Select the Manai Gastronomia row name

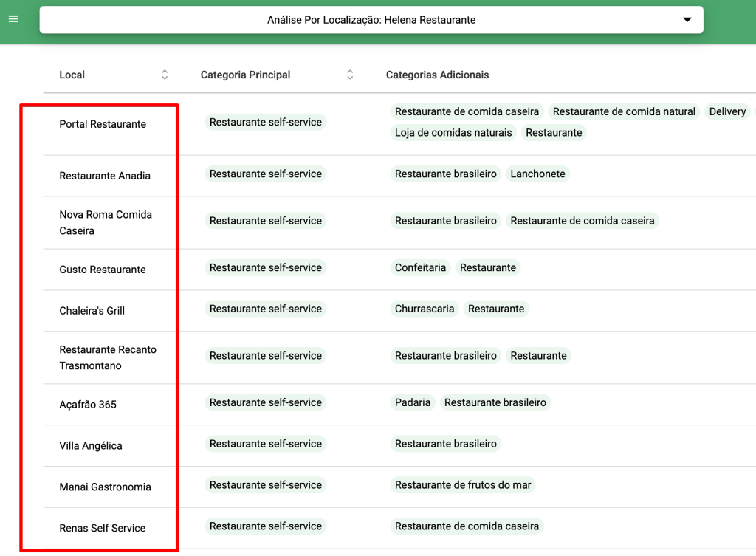point(105,487)
